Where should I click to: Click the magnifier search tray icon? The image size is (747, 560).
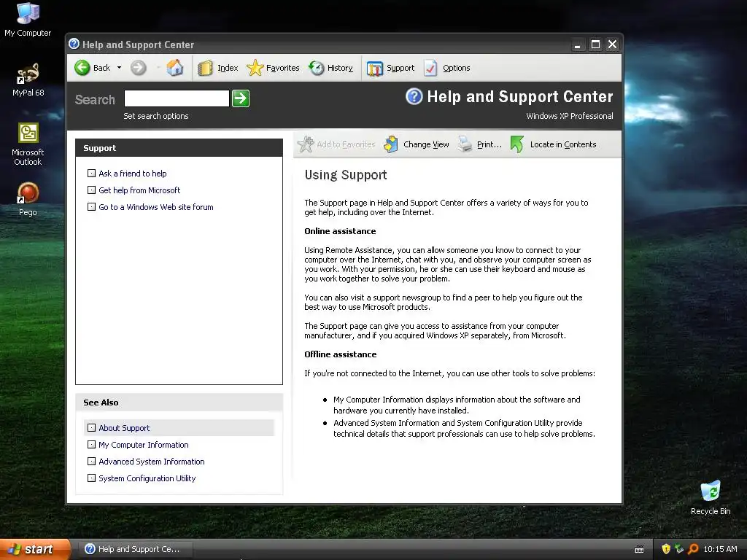coord(693,549)
